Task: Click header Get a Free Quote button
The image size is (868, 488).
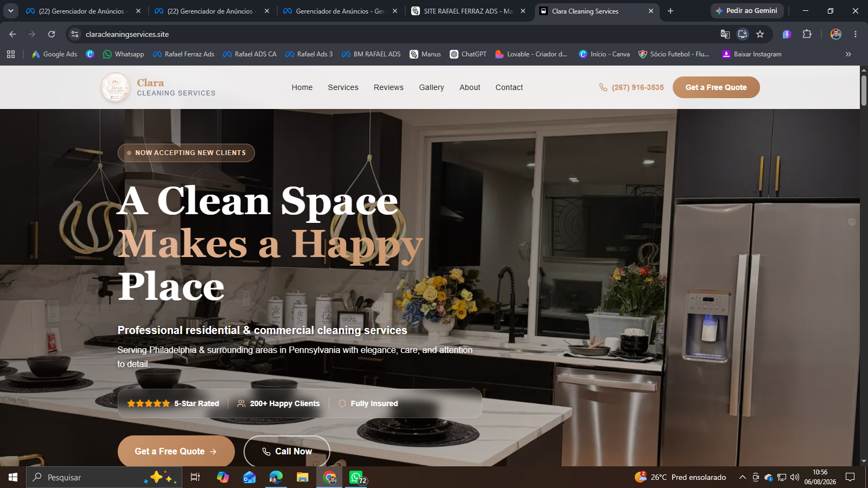Action: click(716, 87)
